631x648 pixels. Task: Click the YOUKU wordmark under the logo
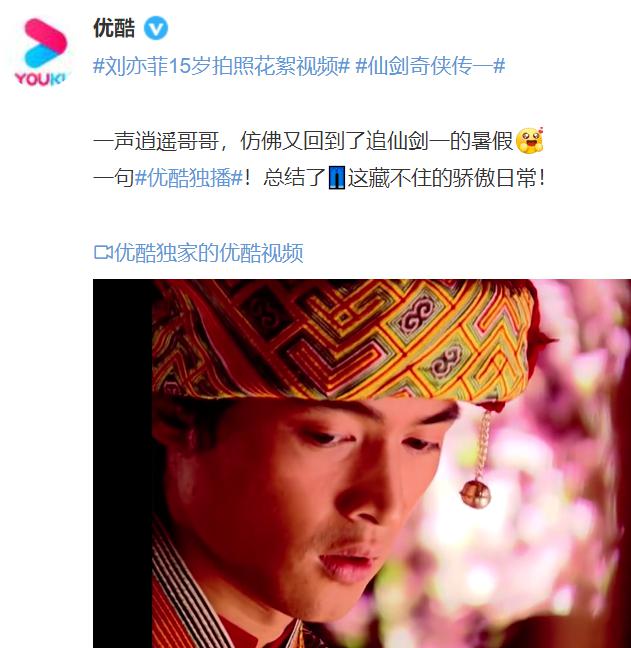(x=40, y=79)
